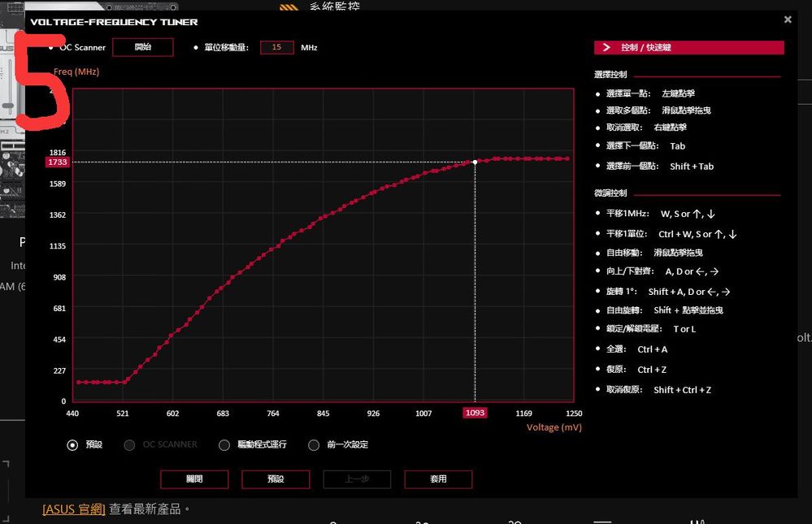Click the 上一步 button

click(357, 479)
